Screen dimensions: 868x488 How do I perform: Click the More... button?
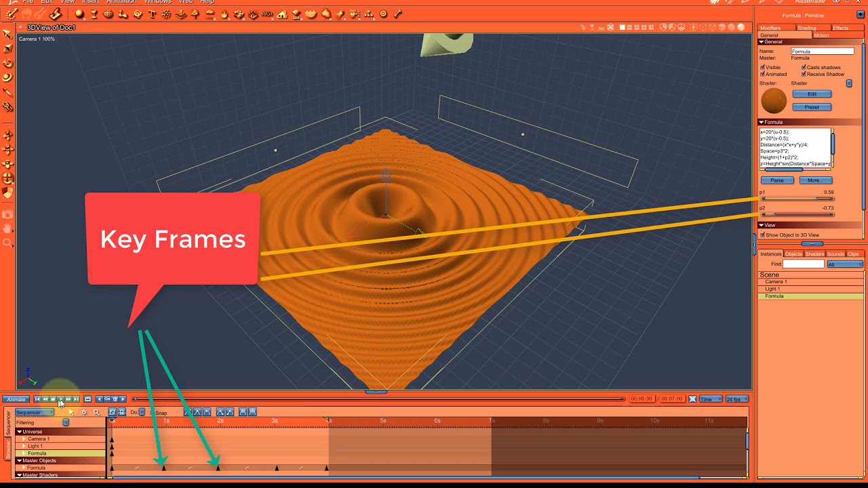click(x=815, y=180)
